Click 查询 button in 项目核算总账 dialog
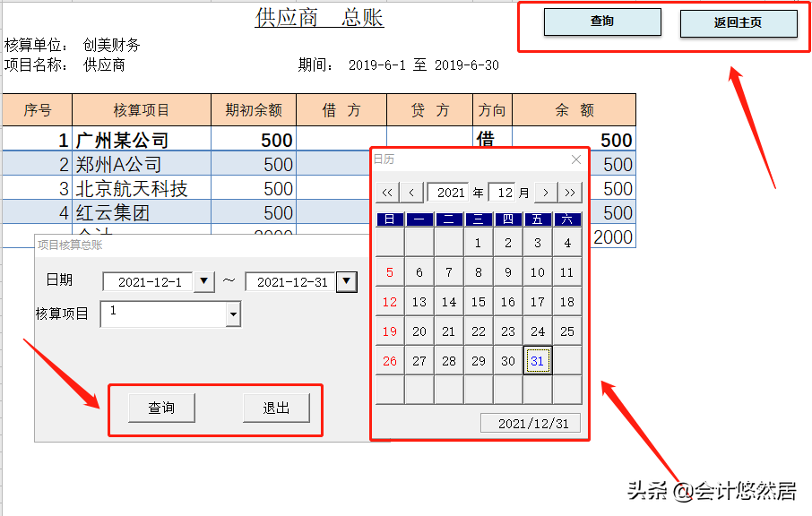 (161, 408)
